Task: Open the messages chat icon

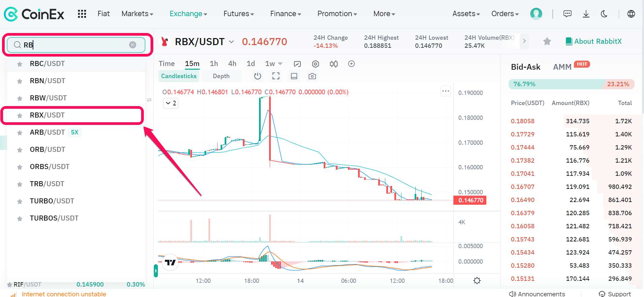Action: pyautogui.click(x=568, y=14)
